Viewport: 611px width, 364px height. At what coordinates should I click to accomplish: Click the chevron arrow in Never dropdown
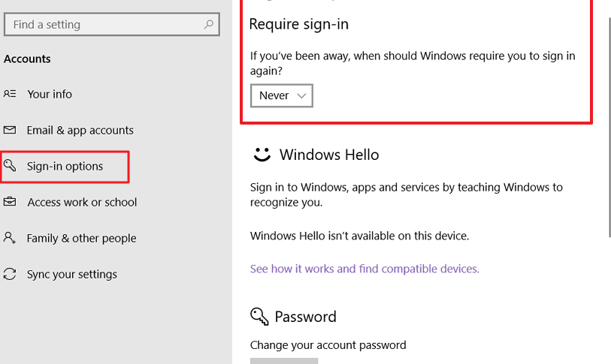click(x=301, y=96)
